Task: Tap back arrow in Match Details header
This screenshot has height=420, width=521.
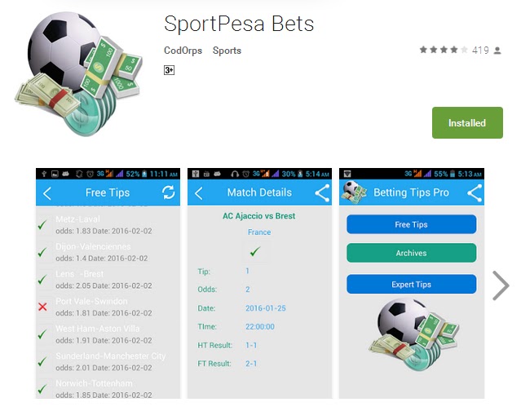Action: click(x=199, y=193)
